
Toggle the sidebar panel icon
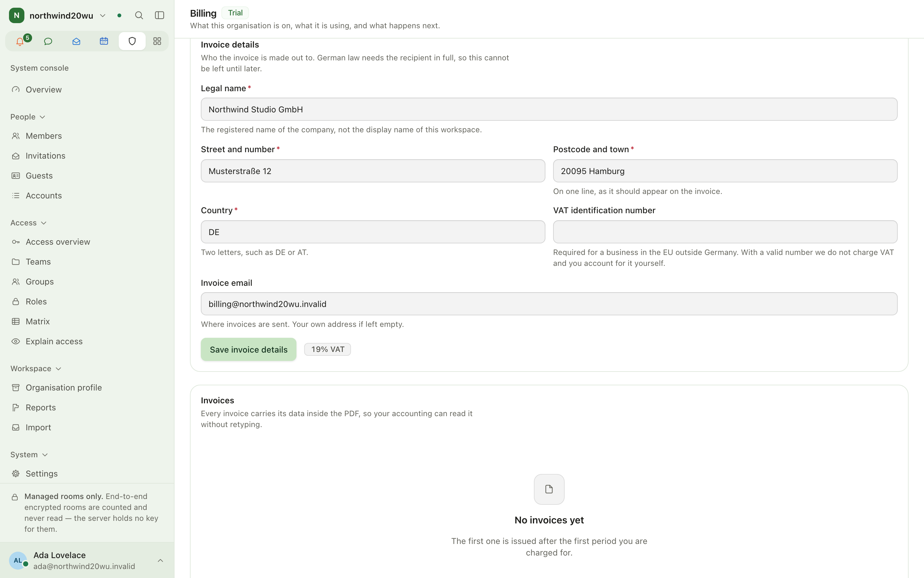pyautogui.click(x=159, y=15)
